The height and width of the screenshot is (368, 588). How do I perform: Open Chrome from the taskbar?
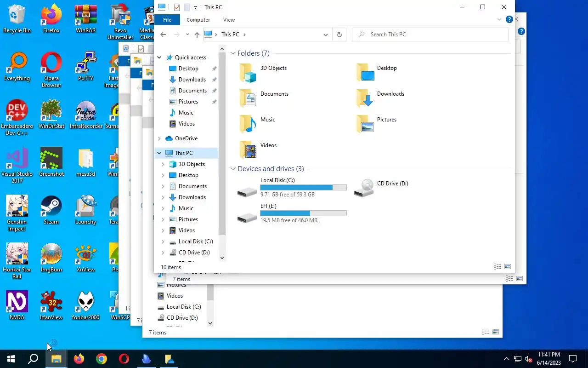102,359
